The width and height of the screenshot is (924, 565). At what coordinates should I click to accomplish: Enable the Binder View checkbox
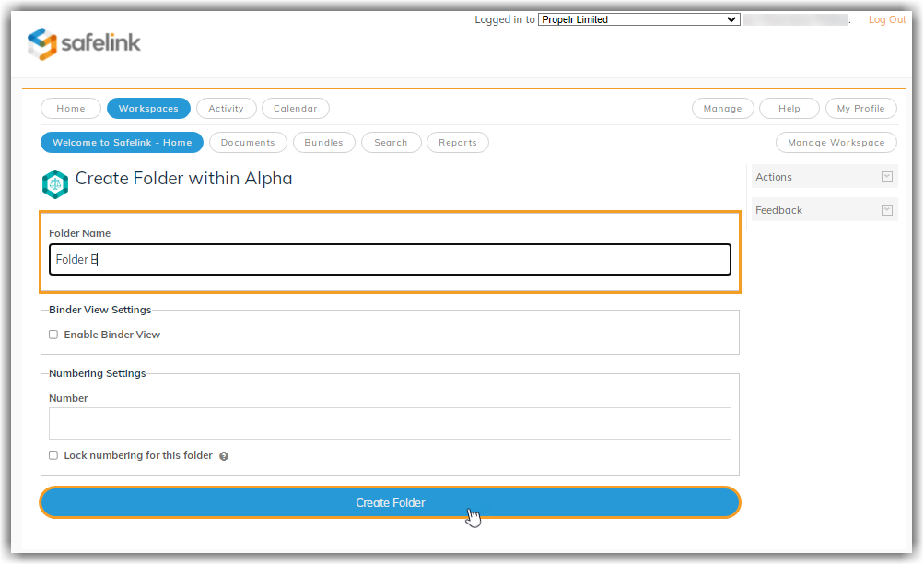tap(53, 334)
